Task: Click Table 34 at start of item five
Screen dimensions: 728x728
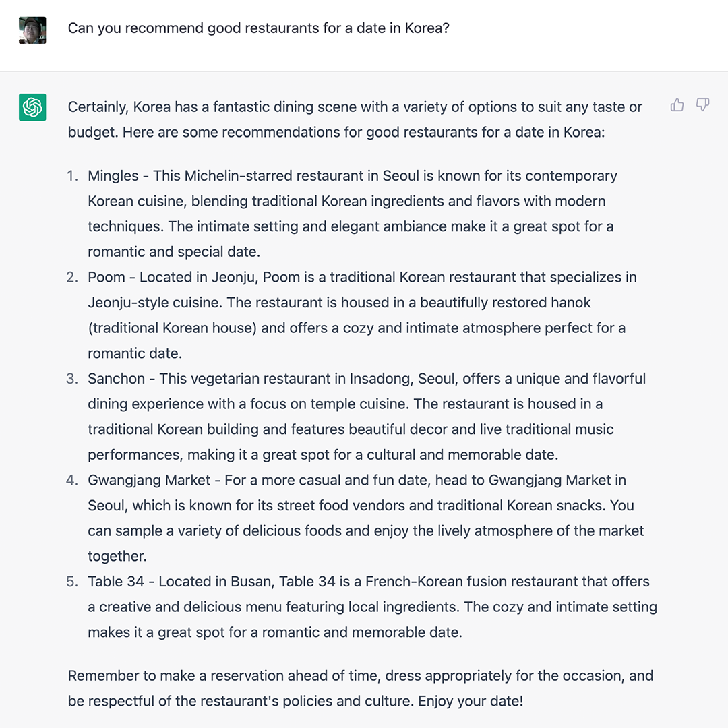Action: (116, 581)
